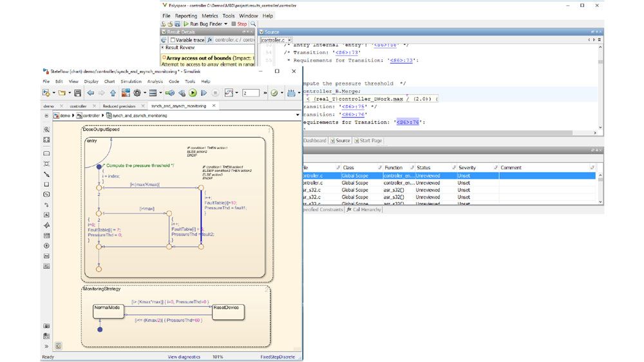Screen dimensions: 644x362
Task: Open the Simulation menu
Action: pos(131,82)
